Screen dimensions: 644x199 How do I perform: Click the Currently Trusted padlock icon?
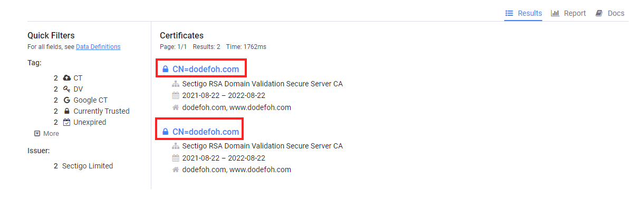66,111
